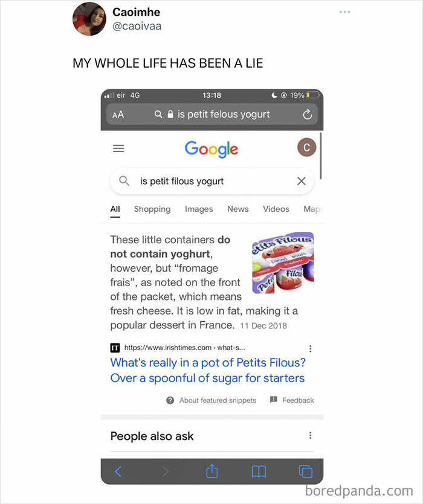
Task: Switch to the Images tab
Action: click(199, 209)
